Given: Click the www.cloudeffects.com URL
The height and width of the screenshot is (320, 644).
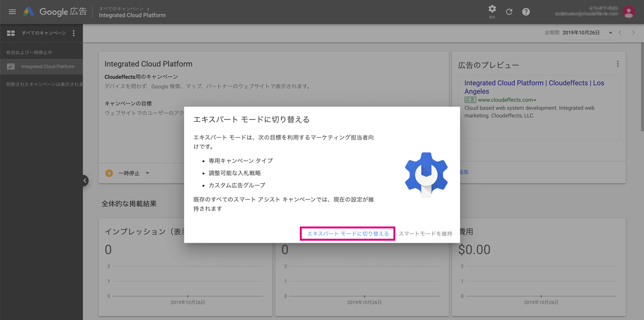Looking at the screenshot, I should click(505, 100).
